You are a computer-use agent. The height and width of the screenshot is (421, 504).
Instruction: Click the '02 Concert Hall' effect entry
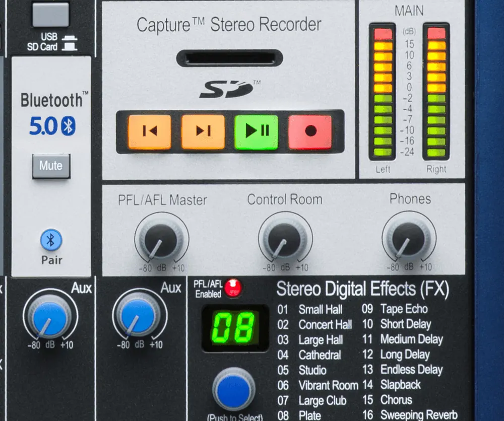coord(314,325)
